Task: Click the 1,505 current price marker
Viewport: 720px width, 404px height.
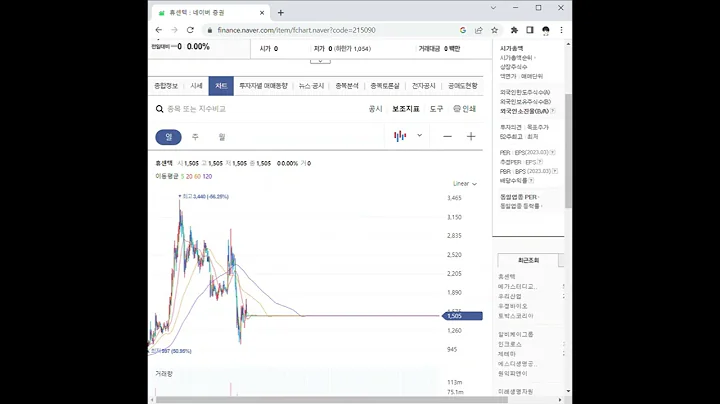Action: pos(462,316)
